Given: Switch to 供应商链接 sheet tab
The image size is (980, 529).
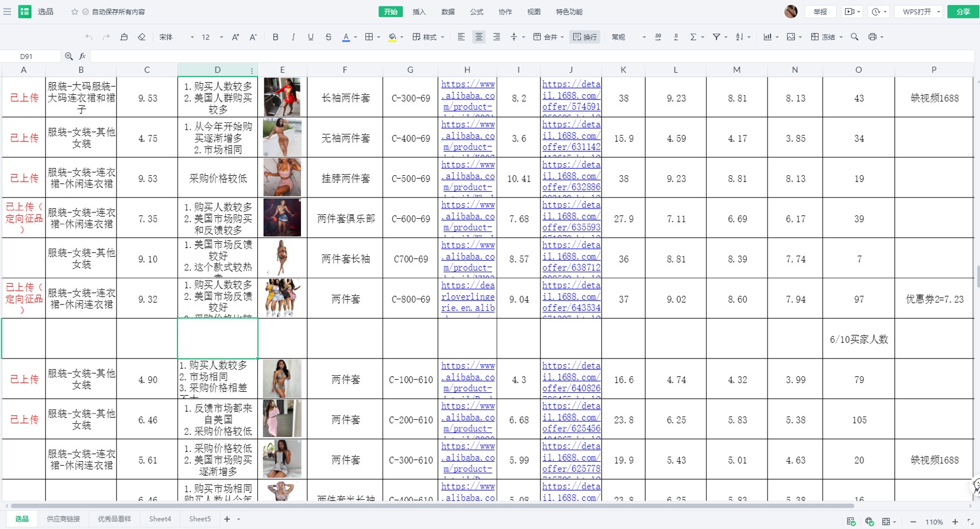Looking at the screenshot, I should (x=63, y=519).
